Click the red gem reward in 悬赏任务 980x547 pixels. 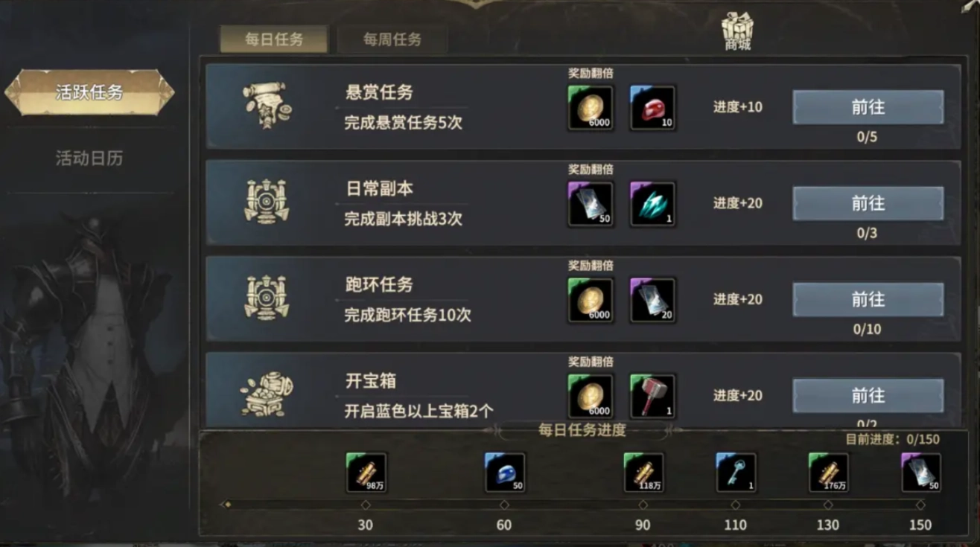click(x=652, y=108)
